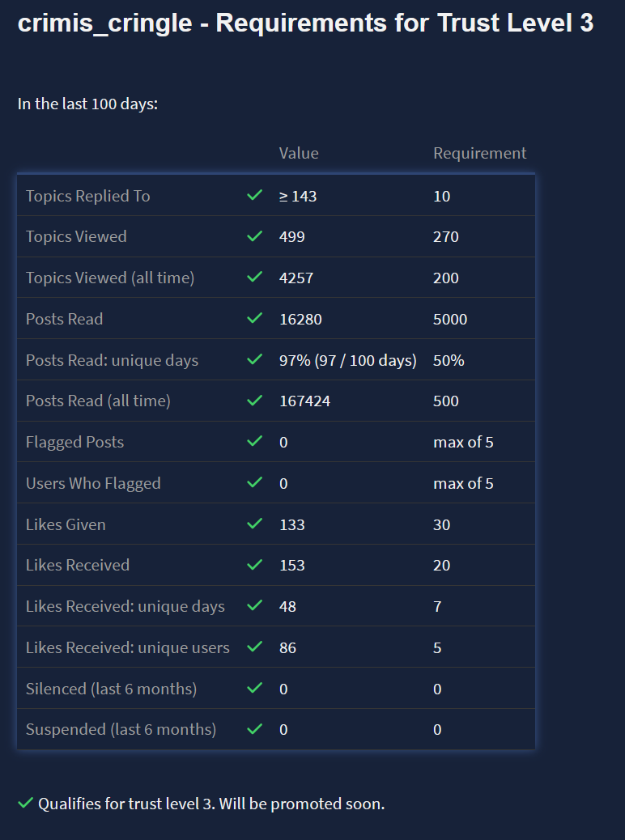Click the Topics Viewed (all time) label
The width and height of the screenshot is (625, 840).
point(110,278)
